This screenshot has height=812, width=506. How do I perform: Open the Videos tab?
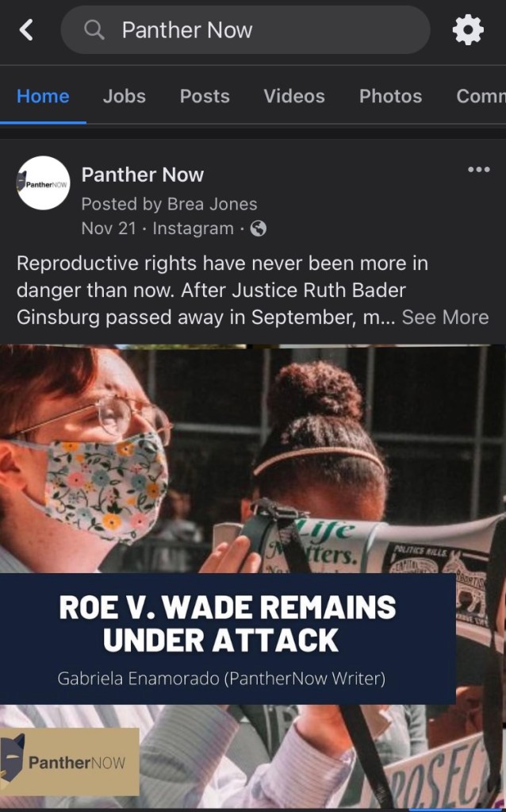pos(294,96)
